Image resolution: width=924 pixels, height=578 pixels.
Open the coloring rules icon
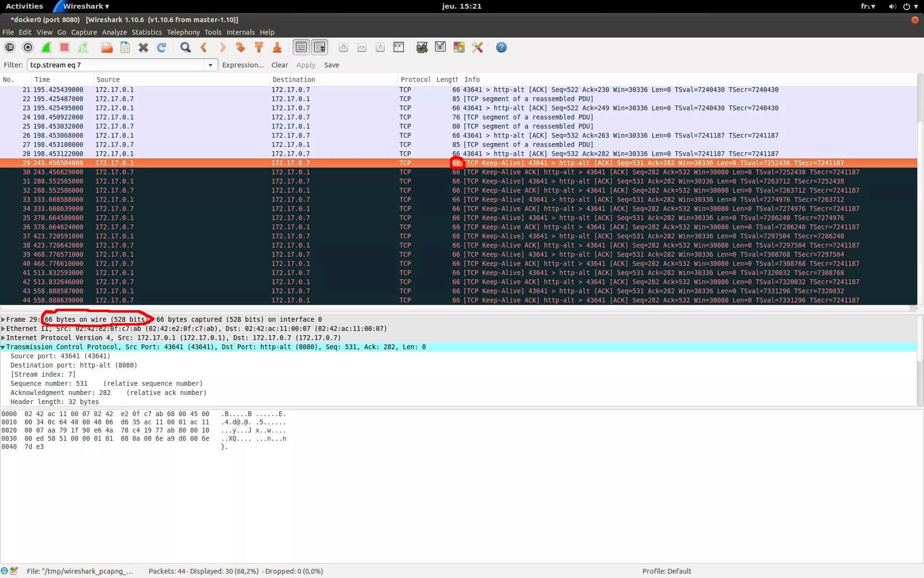459,47
